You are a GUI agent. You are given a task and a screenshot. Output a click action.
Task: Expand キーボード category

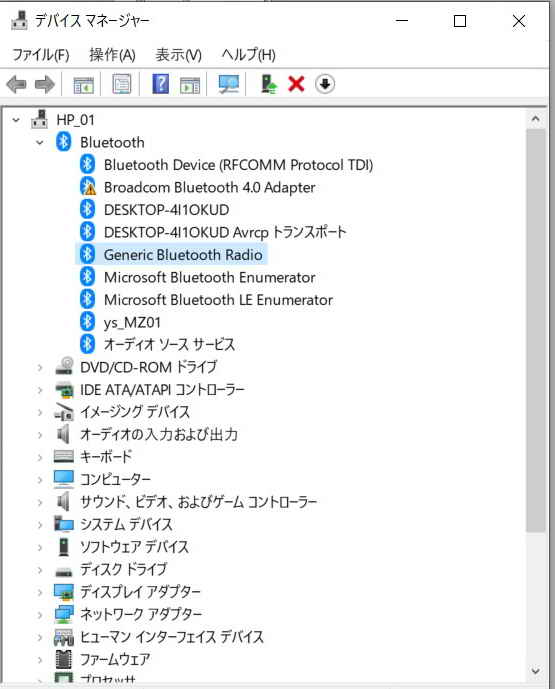(x=40, y=457)
